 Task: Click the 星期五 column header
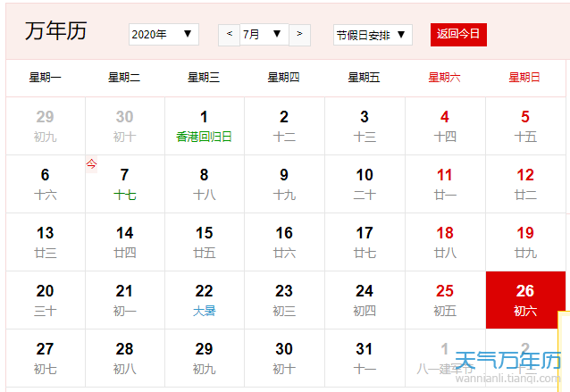[364, 78]
